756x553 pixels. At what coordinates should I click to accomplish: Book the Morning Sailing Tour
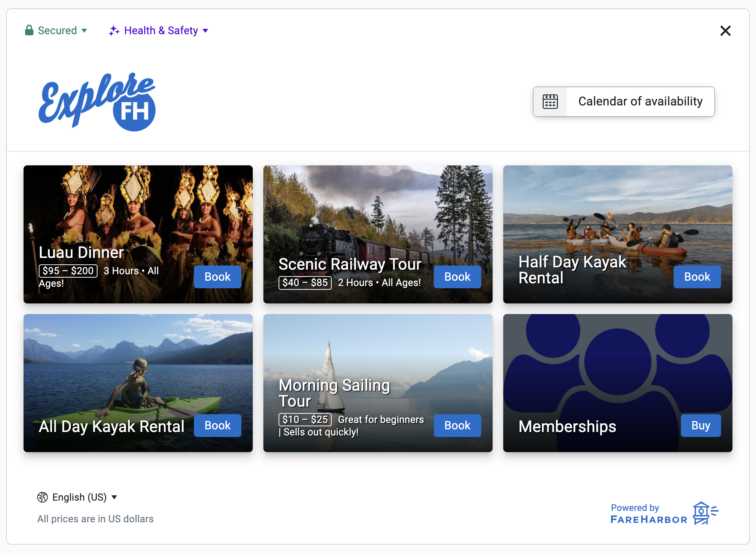(x=457, y=426)
